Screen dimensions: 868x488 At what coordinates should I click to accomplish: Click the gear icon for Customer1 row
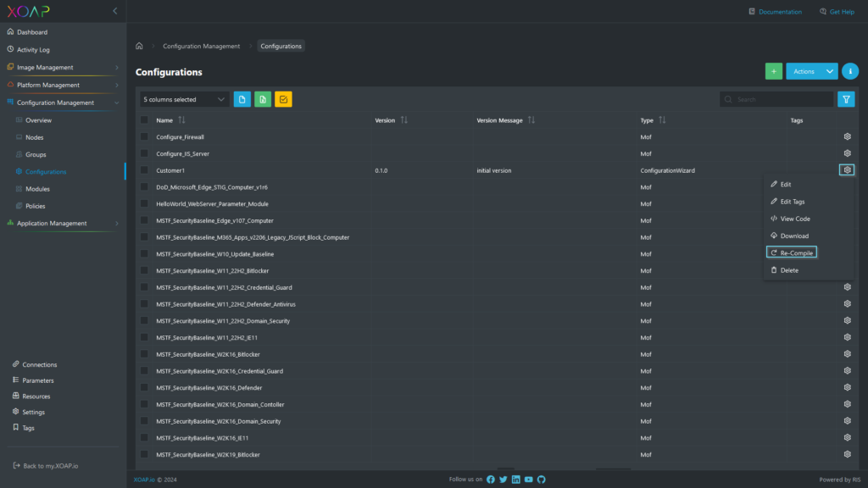(847, 170)
